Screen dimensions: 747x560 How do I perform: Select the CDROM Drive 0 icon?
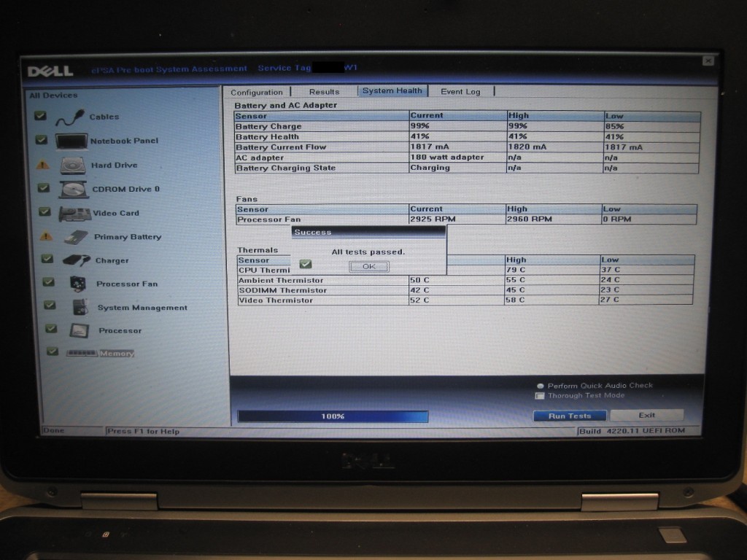[x=74, y=190]
